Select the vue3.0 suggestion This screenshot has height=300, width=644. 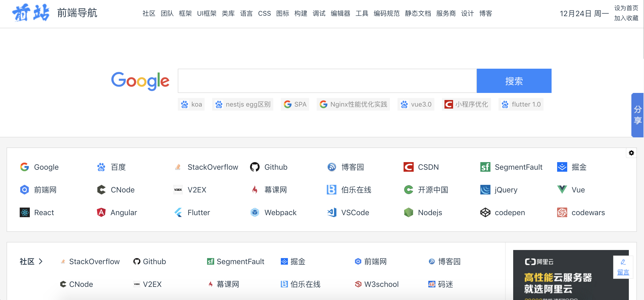coord(416,104)
